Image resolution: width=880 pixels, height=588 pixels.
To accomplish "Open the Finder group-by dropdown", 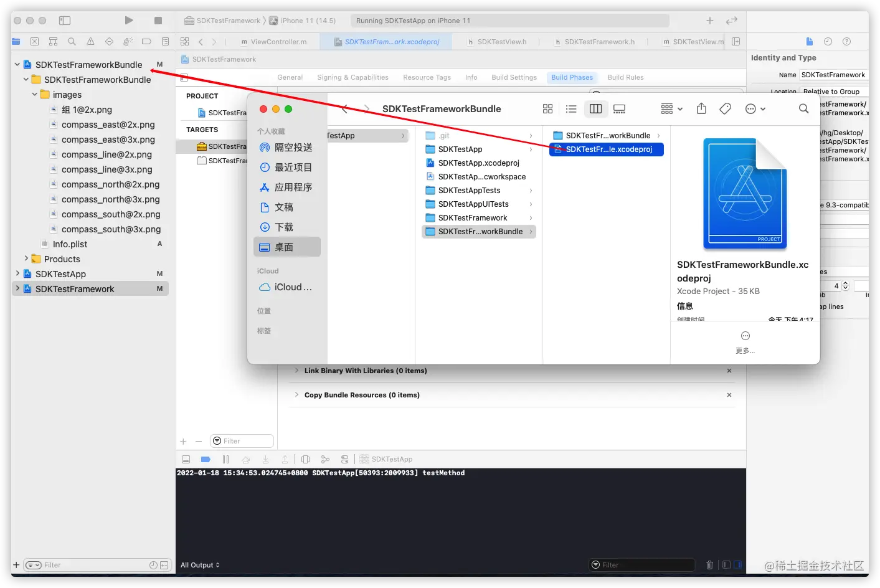I will [671, 109].
